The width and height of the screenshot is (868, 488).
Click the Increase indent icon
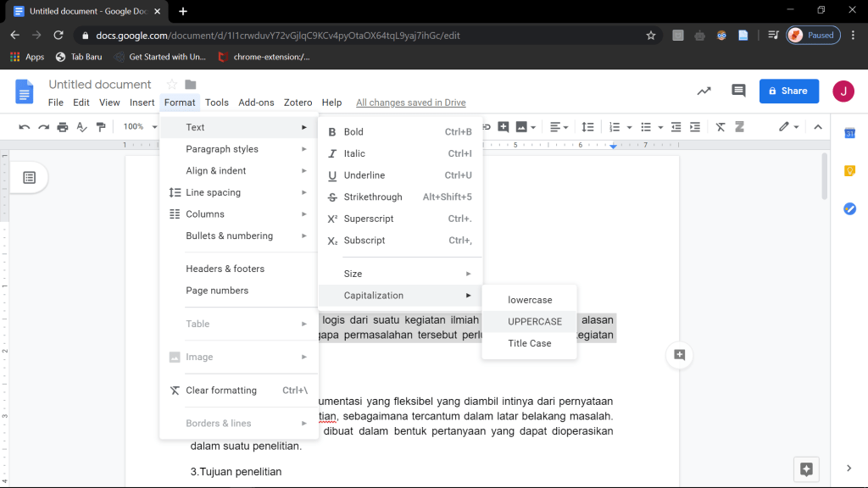pyautogui.click(x=695, y=127)
